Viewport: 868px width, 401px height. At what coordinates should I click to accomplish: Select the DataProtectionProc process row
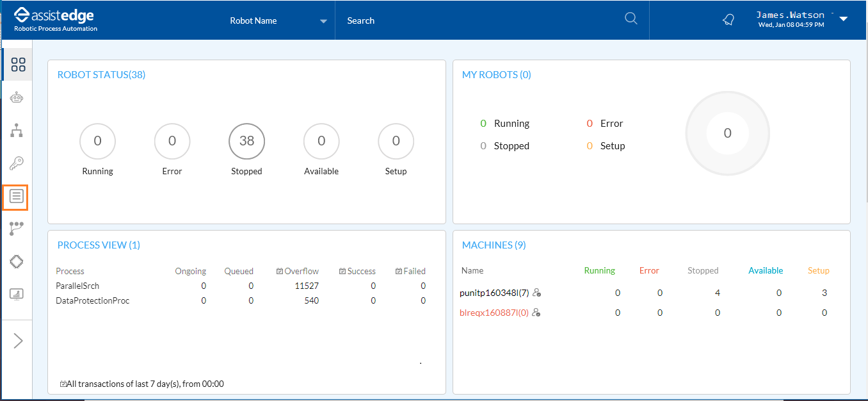[x=241, y=300]
